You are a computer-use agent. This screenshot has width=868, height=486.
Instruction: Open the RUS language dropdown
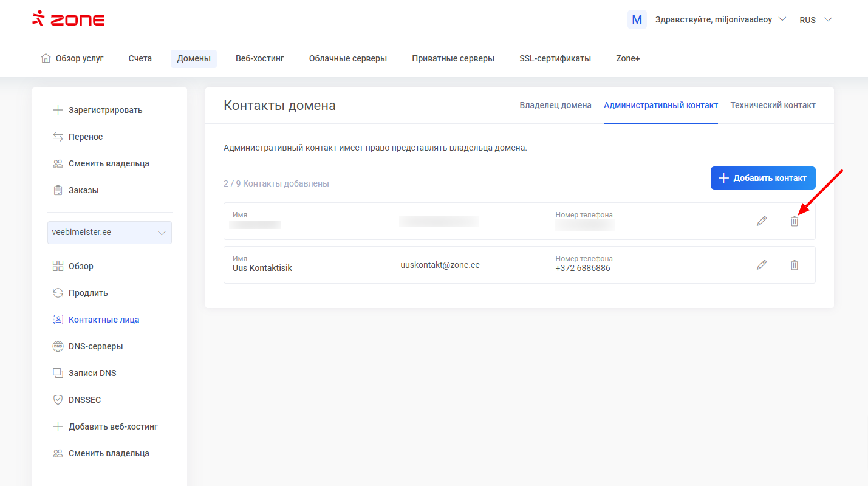pyautogui.click(x=815, y=19)
